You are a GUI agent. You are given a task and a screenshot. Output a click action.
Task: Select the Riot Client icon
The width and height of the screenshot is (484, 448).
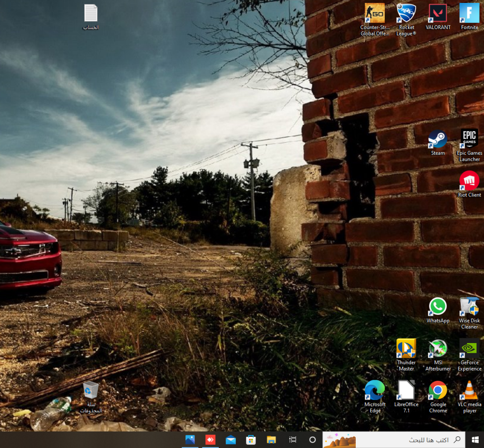tap(469, 181)
